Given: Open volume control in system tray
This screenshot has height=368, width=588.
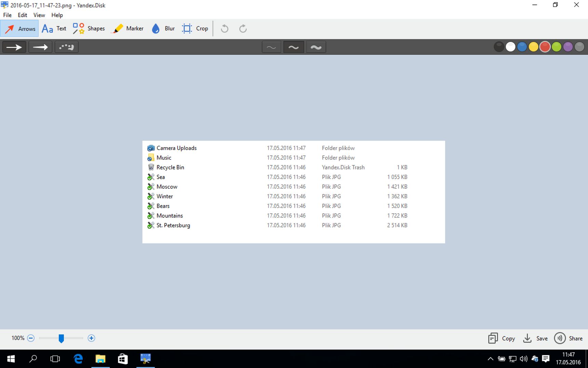Looking at the screenshot, I should 523,359.
